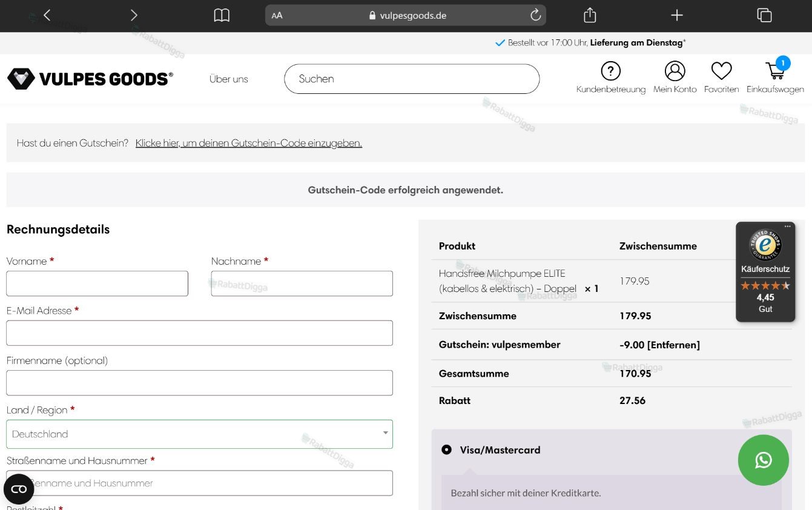Screen dimensions: 812x510
Task: Click the vulpesgoods.de address bar
Action: [x=406, y=16]
